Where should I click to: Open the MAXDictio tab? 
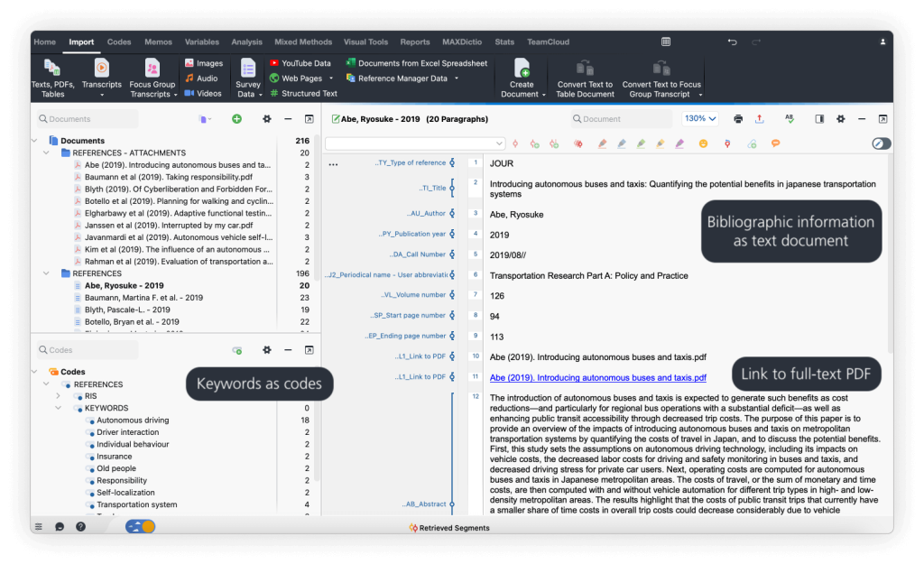(462, 42)
